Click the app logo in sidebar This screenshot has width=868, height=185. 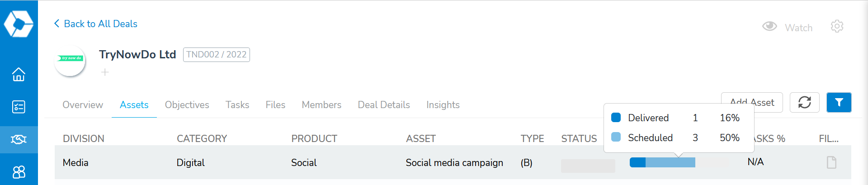point(19,24)
